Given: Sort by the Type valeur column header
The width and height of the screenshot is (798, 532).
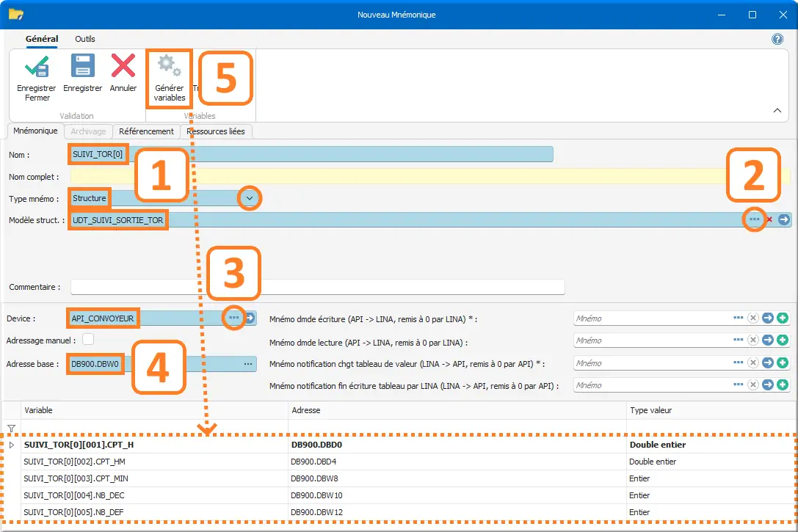Looking at the screenshot, I should coord(711,410).
